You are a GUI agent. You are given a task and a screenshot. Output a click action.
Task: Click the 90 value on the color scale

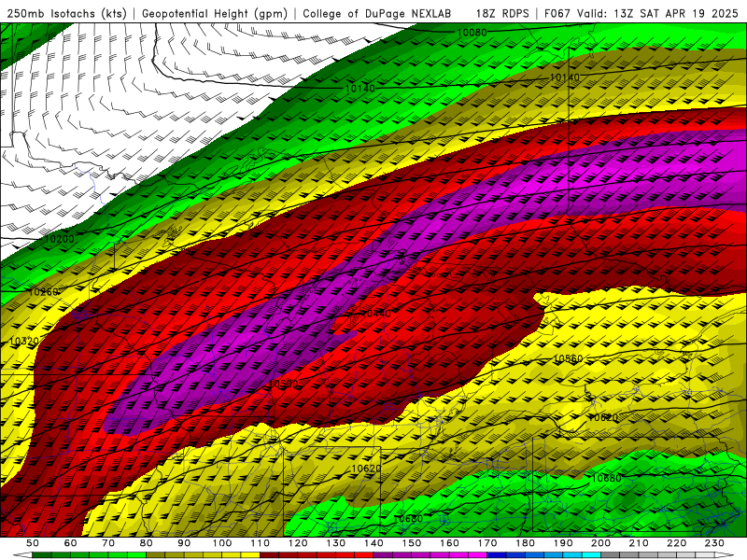(x=184, y=543)
